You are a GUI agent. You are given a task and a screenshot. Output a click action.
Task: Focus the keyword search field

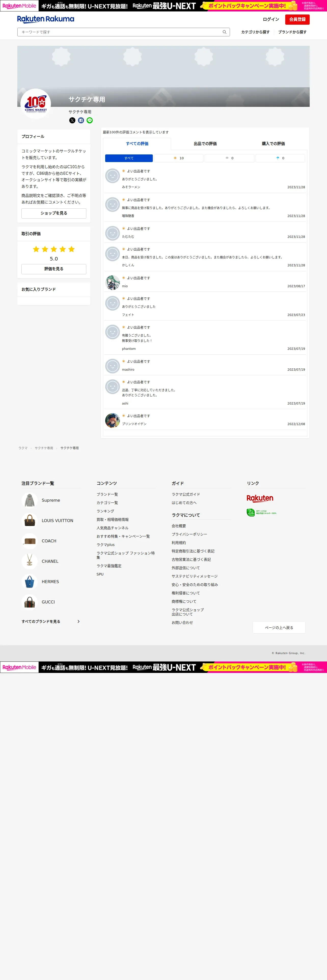123,32
